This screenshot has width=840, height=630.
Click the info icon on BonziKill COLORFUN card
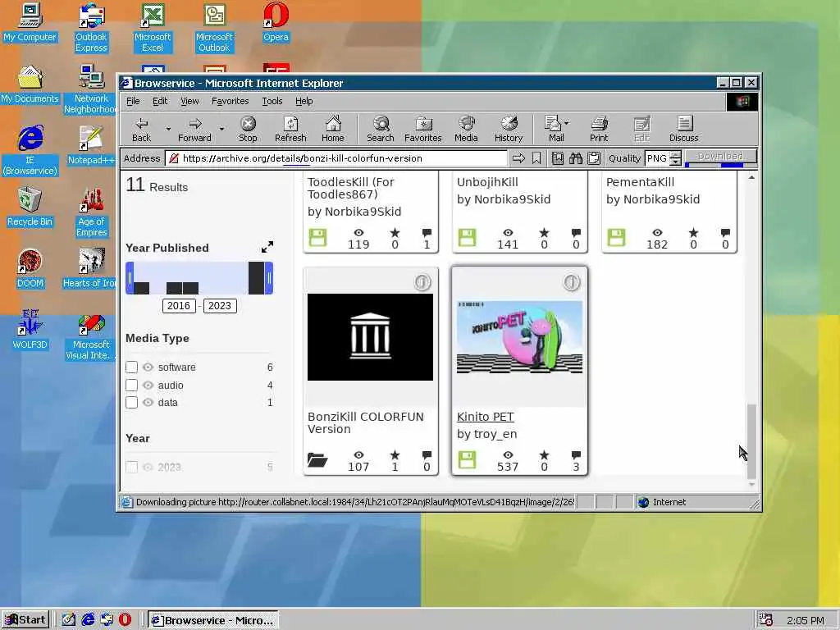(x=422, y=282)
